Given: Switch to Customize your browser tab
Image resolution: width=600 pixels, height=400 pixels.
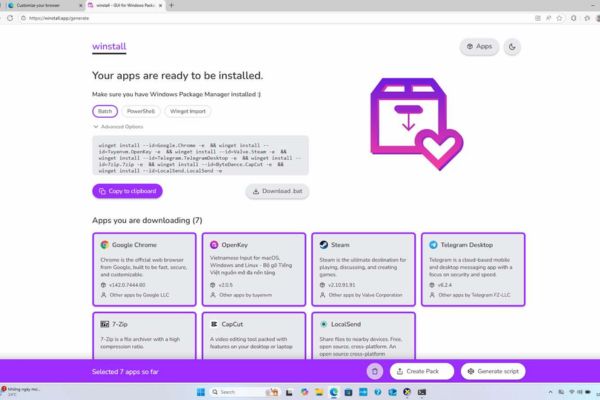Looking at the screenshot, I should coord(41,5).
